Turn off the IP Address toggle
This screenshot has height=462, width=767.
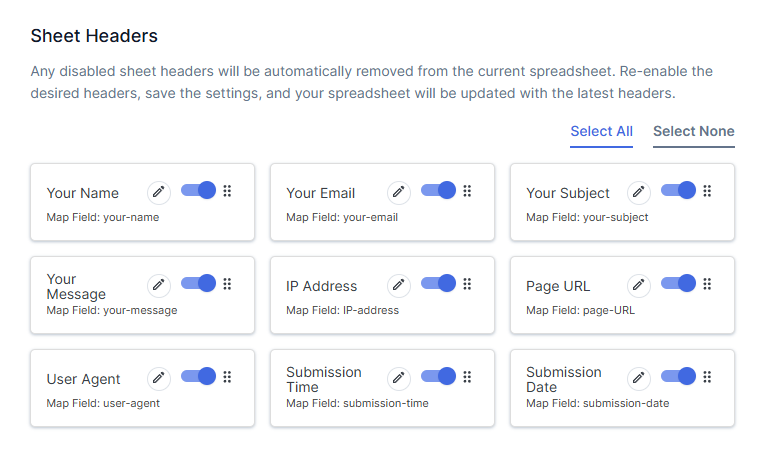438,284
